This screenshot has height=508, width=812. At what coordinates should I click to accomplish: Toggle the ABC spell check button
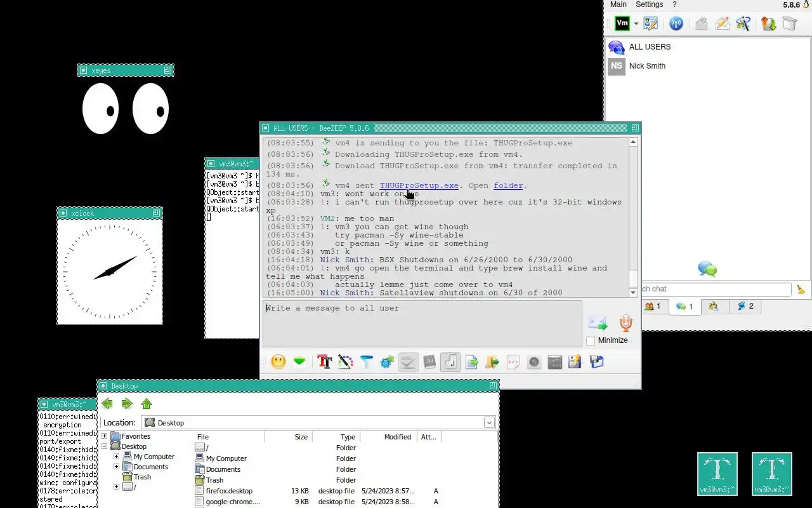(x=408, y=362)
